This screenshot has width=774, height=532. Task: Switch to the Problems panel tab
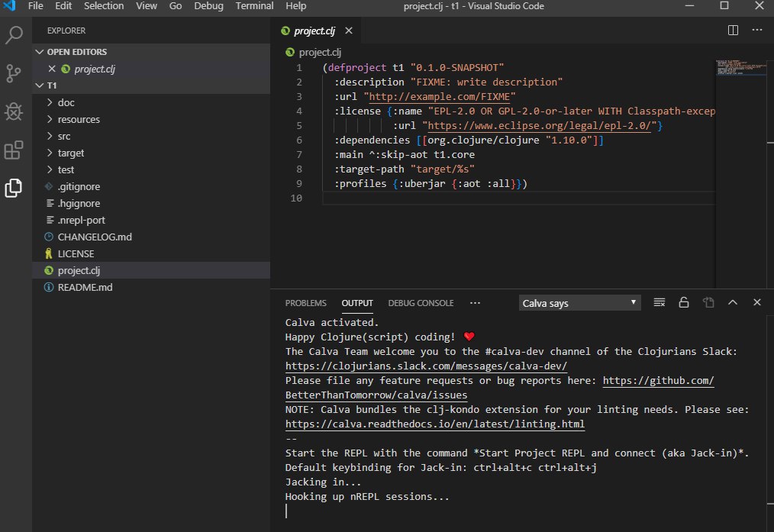pyautogui.click(x=305, y=303)
